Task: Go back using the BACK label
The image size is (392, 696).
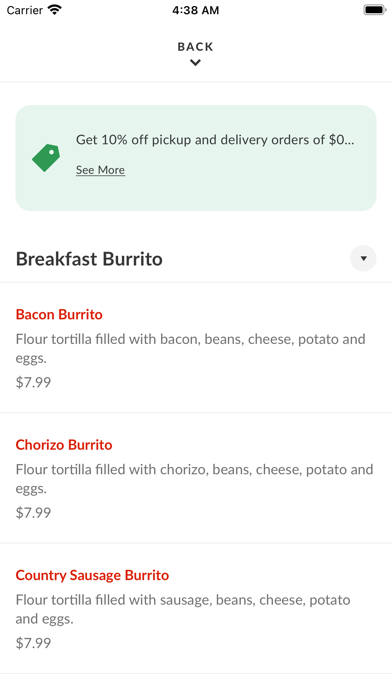Action: [195, 47]
